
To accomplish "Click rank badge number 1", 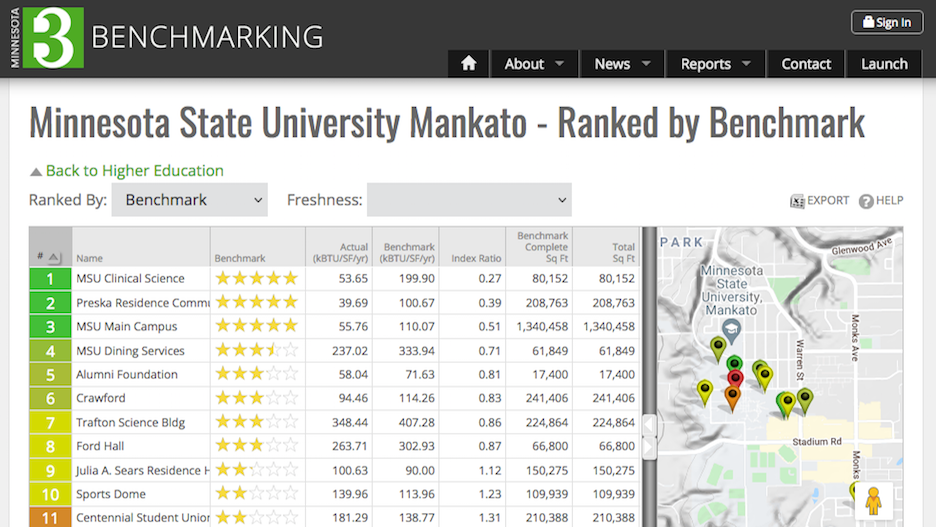I will click(x=50, y=279).
